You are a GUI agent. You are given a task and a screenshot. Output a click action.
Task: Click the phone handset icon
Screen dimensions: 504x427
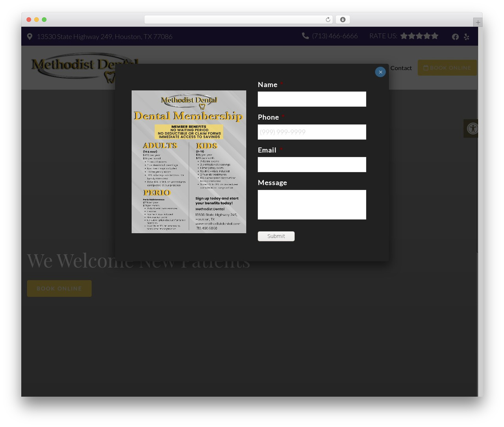coord(305,36)
